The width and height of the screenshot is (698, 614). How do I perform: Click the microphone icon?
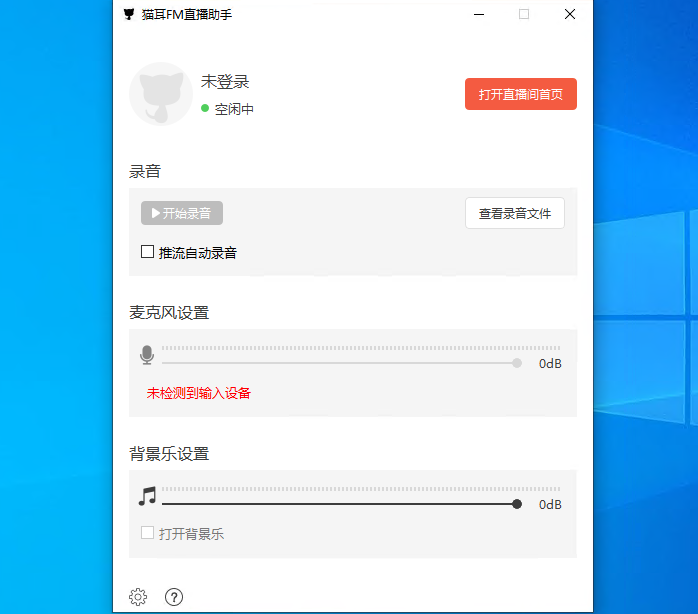point(147,355)
